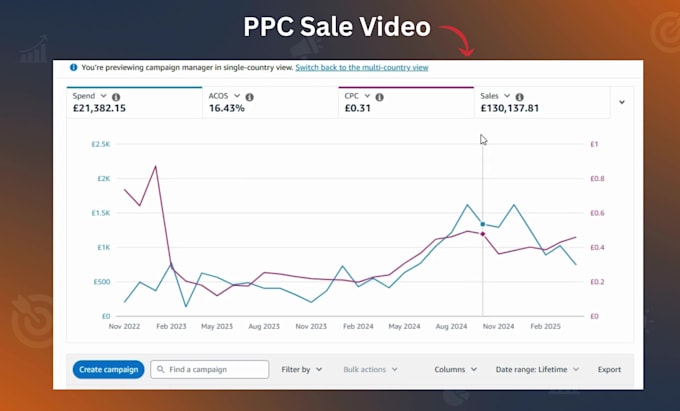Click the £0.6 right axis label
Image resolution: width=680 pixels, height=411 pixels.
point(597,213)
